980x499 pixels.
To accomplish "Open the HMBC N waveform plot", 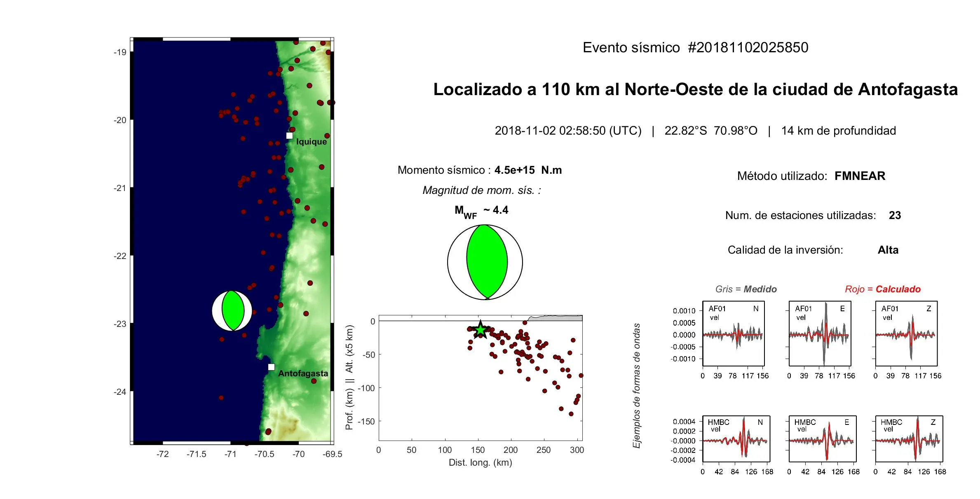I will pos(736,439).
